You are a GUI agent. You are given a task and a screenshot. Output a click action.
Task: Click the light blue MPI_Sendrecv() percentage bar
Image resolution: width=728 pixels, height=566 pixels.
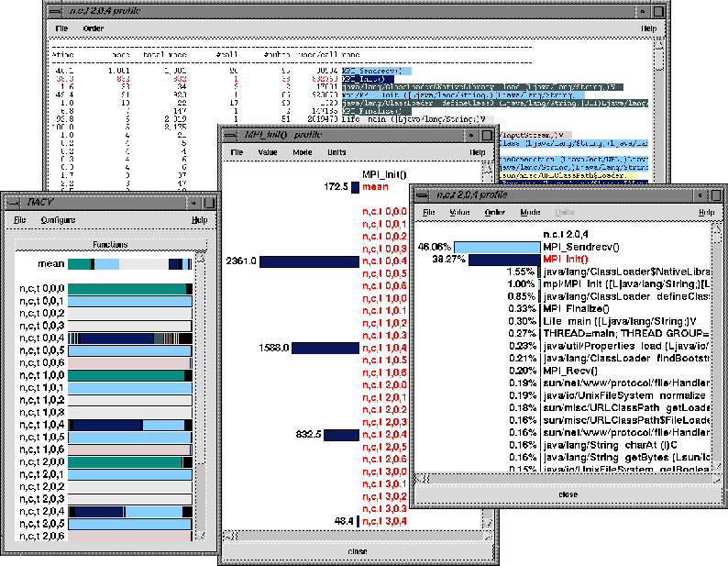(x=498, y=247)
